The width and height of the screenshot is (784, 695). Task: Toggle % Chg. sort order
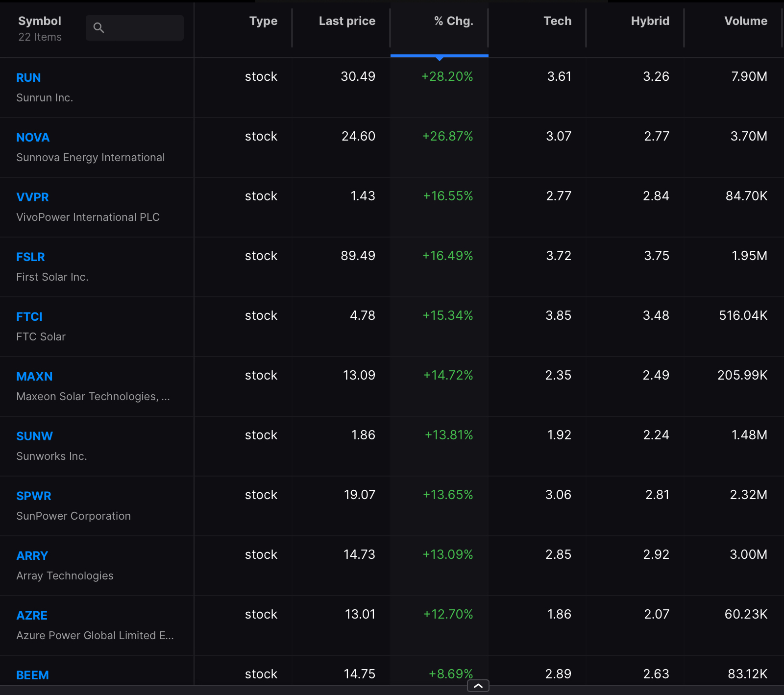point(454,21)
